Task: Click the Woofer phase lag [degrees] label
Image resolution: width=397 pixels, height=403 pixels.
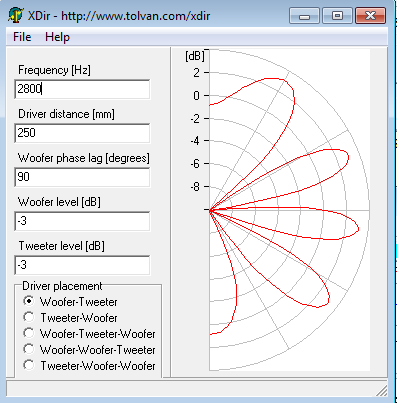Action: 84,158
